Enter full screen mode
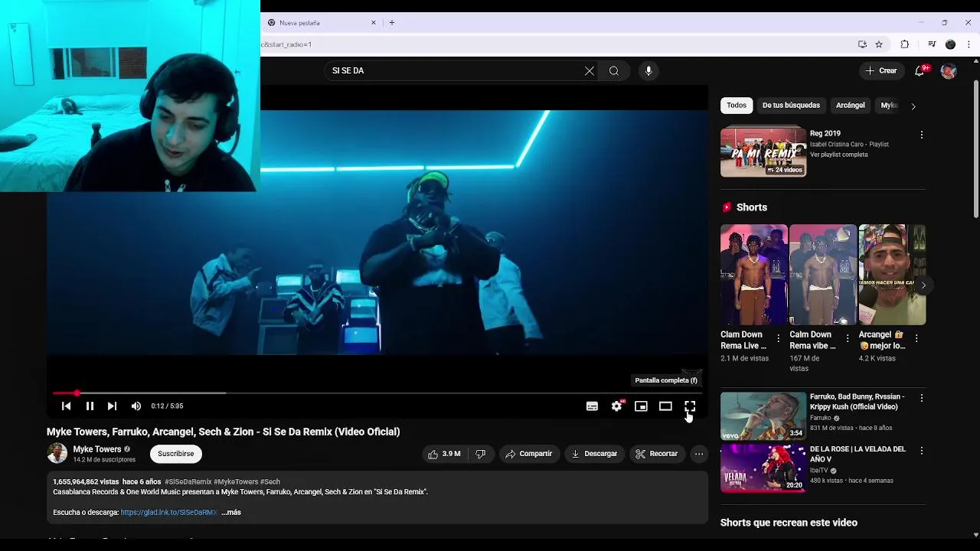 690,406
